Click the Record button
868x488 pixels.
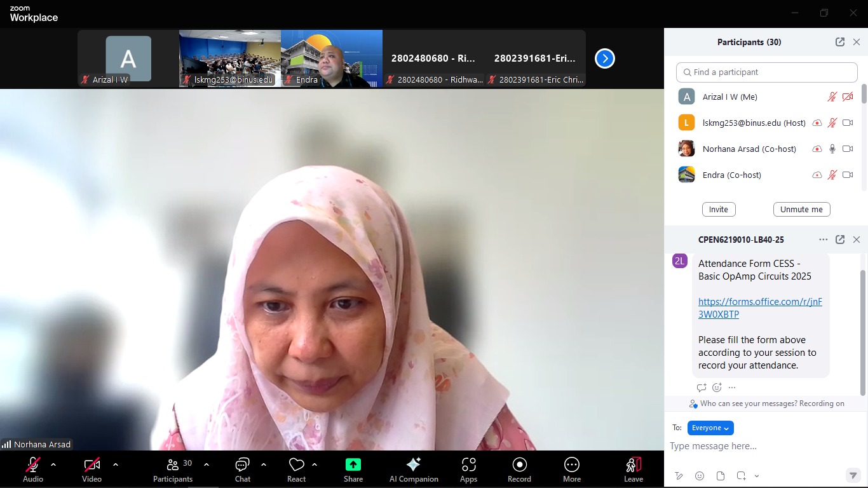coord(519,470)
